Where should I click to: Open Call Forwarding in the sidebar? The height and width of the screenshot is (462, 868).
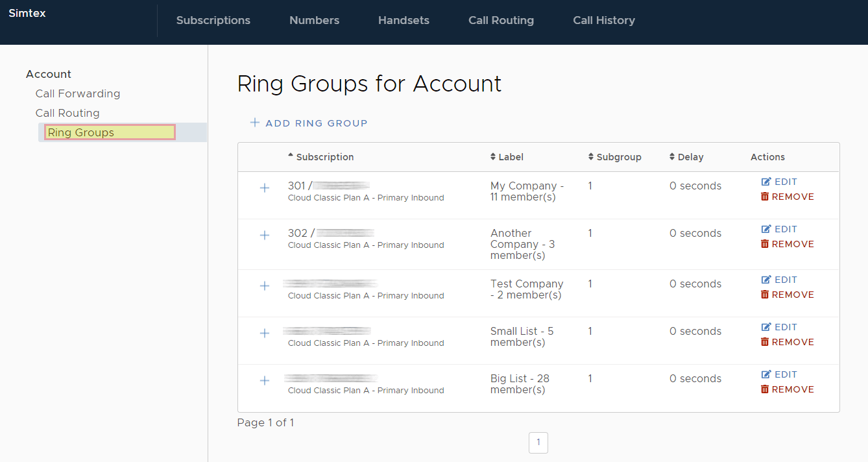pos(78,93)
